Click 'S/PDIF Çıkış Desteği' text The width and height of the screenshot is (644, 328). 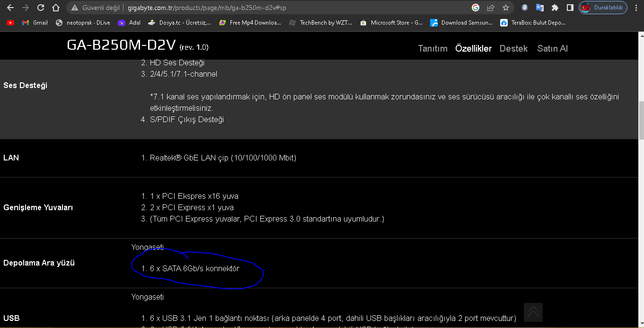(187, 119)
